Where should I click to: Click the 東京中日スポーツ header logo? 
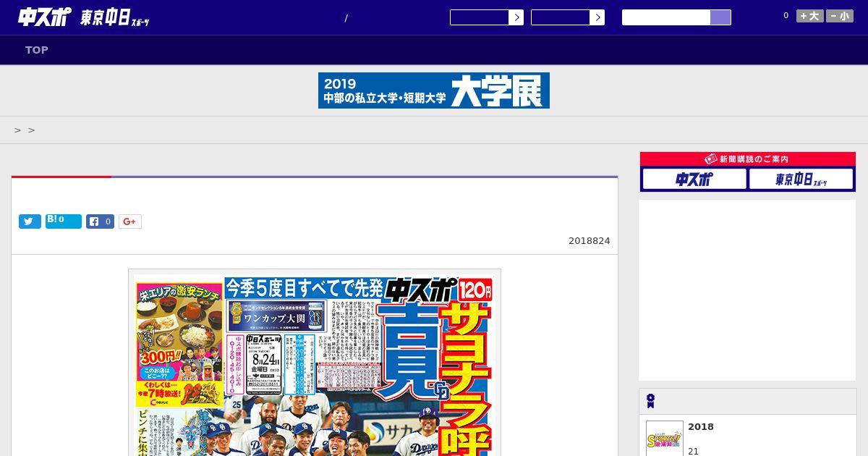coord(115,18)
